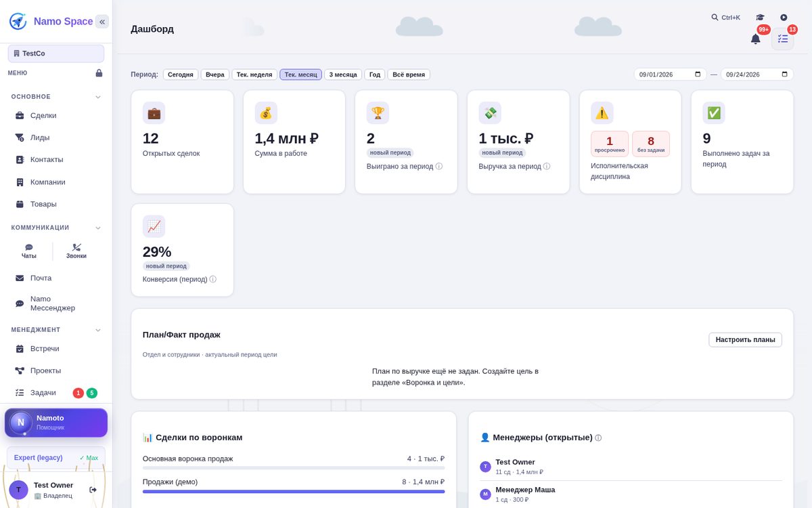Select the Всё время period filter

click(x=409, y=75)
